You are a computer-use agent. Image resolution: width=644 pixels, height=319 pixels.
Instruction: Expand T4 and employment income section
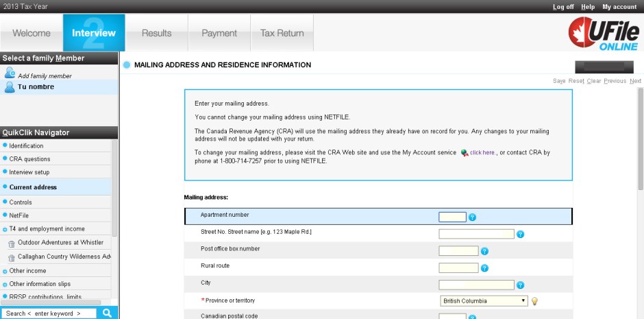pyautogui.click(x=5, y=229)
